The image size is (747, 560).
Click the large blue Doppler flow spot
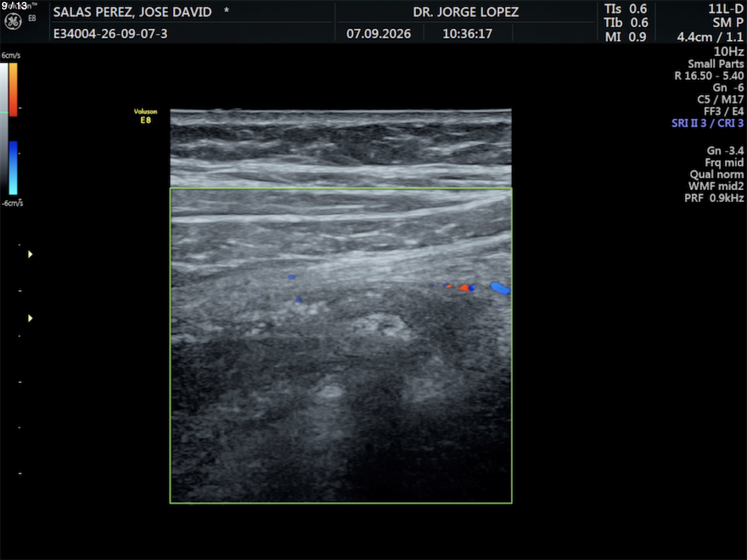tap(500, 288)
